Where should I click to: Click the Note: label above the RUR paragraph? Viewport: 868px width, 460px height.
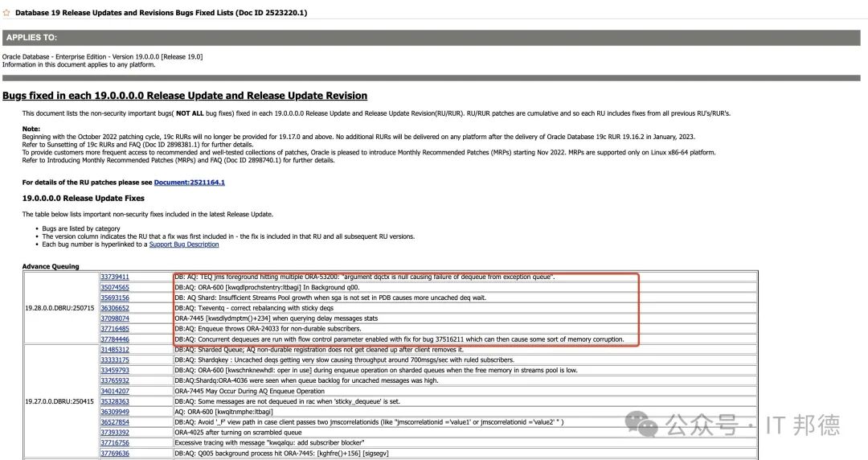click(x=31, y=129)
